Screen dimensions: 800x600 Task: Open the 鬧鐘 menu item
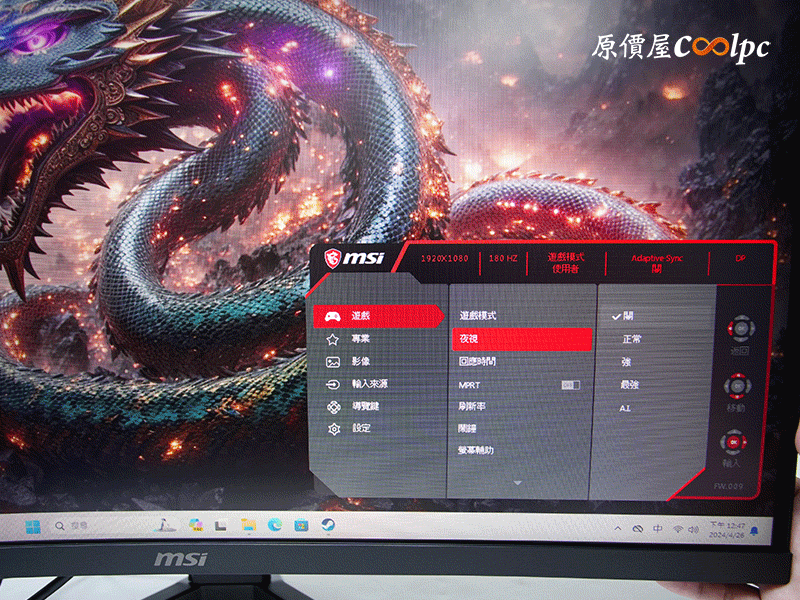[x=467, y=429]
